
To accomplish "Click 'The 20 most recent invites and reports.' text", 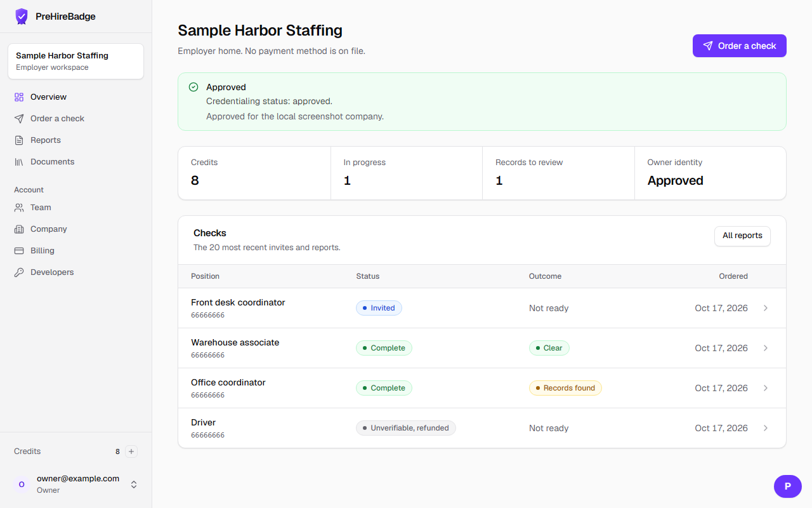I will pos(267,248).
